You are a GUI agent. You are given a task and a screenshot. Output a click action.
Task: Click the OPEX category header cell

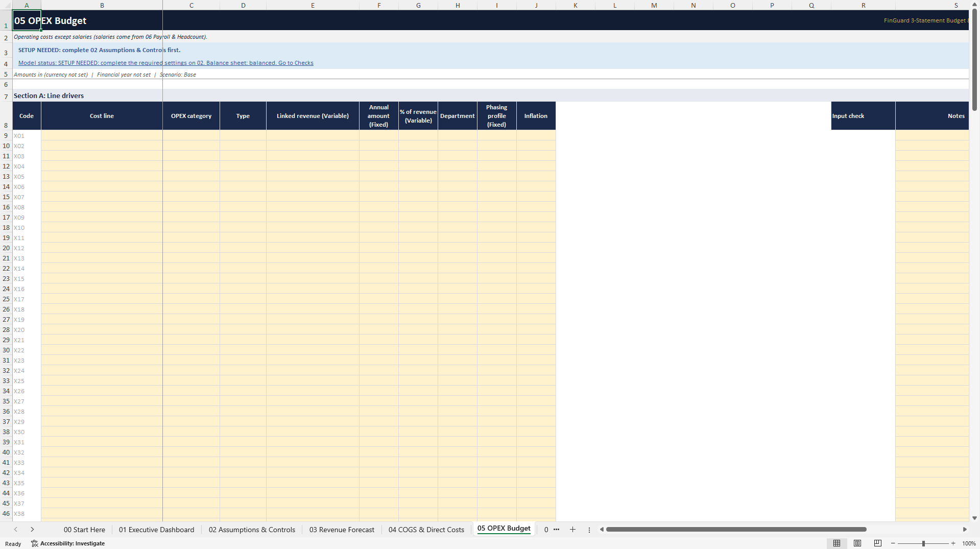[x=191, y=116]
